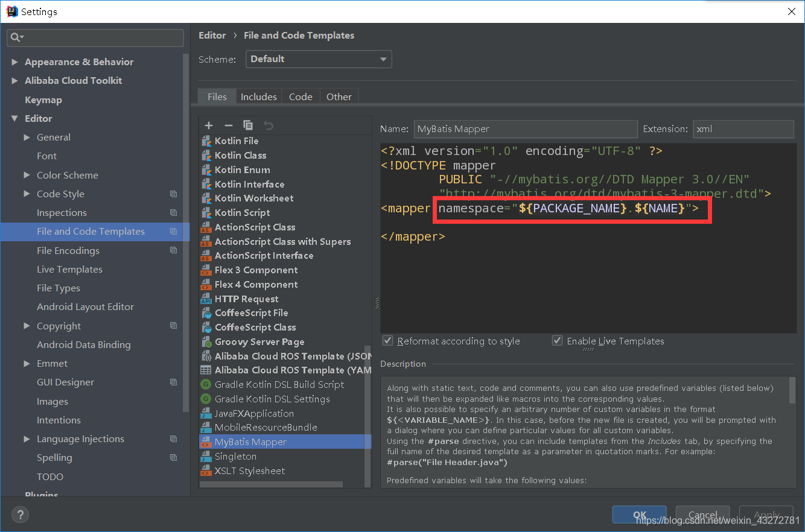Switch to the Other tab
Screen dimensions: 805x532
tap(339, 97)
